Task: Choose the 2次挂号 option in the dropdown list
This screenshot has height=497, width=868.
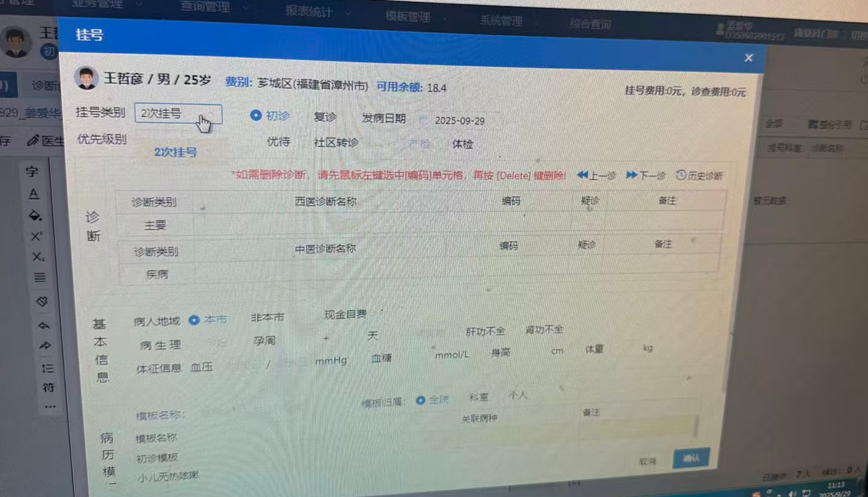Action: (175, 152)
